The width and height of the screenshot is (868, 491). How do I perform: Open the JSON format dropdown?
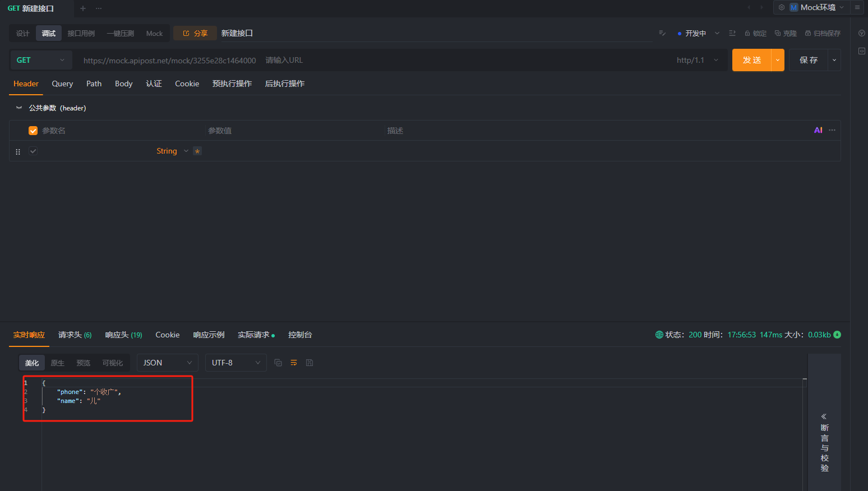pyautogui.click(x=168, y=363)
